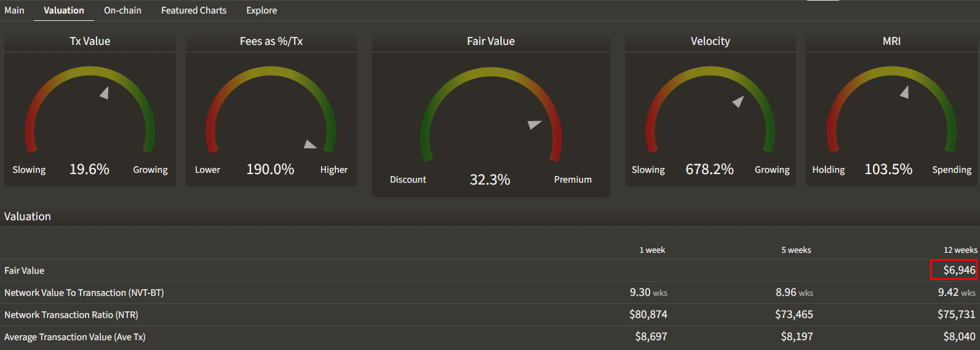The image size is (980, 350).
Task: Click the Tx Value gauge needle
Action: 105,93
